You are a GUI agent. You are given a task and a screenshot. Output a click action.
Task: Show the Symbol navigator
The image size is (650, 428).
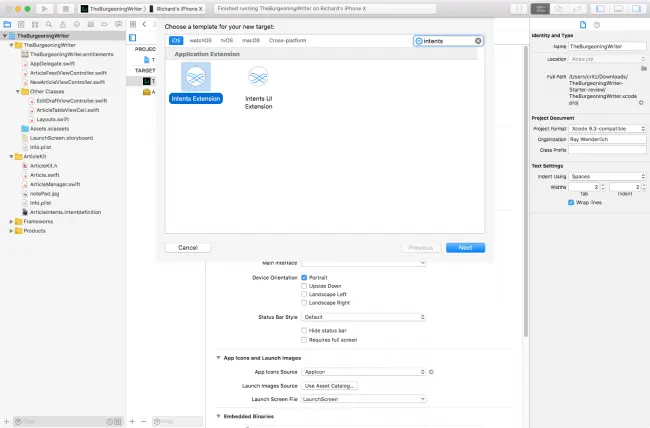35,24
